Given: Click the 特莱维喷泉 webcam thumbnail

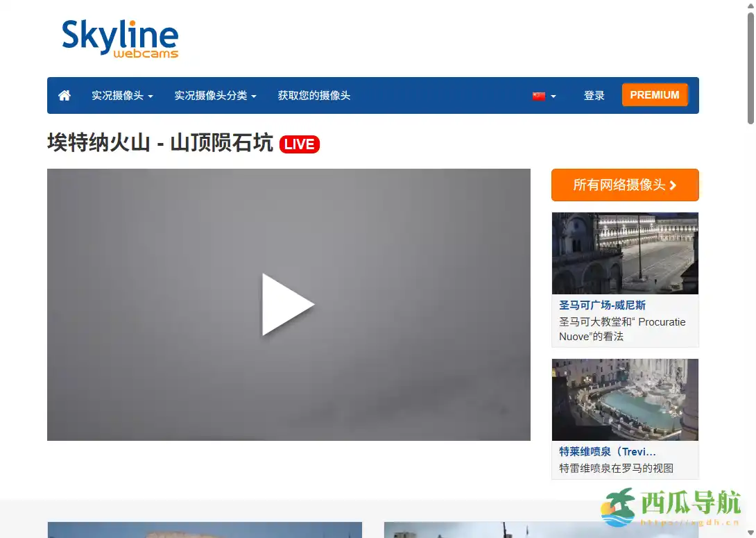Looking at the screenshot, I should (x=625, y=400).
